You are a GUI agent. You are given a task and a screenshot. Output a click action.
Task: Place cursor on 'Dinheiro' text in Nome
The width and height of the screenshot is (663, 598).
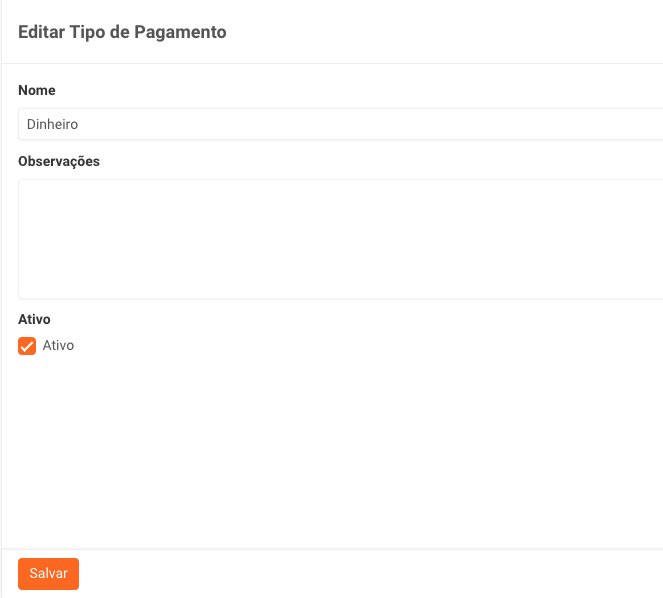pos(52,125)
